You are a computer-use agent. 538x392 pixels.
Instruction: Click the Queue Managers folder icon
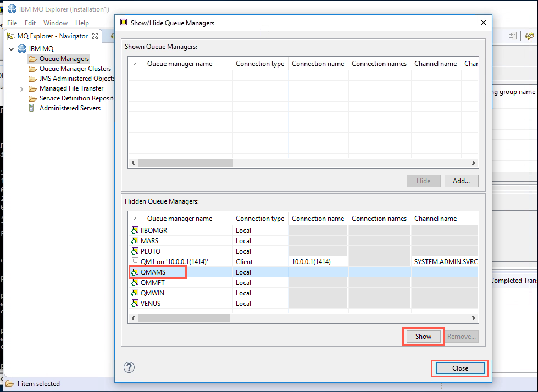[32, 59]
